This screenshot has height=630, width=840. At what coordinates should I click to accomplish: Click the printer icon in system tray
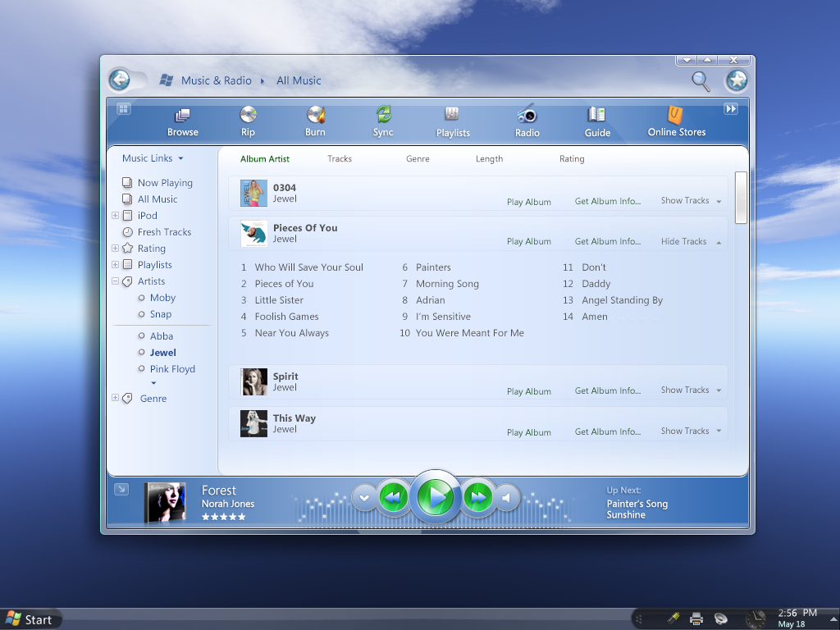coord(696,619)
